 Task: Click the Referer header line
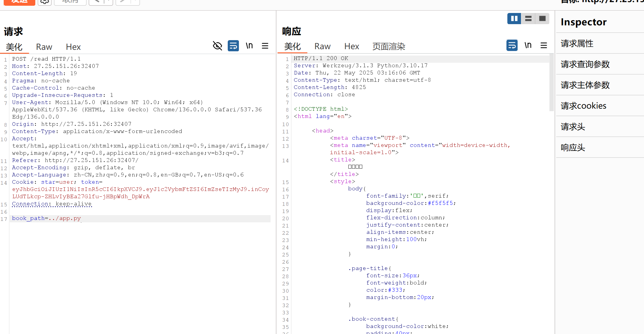[75, 160]
